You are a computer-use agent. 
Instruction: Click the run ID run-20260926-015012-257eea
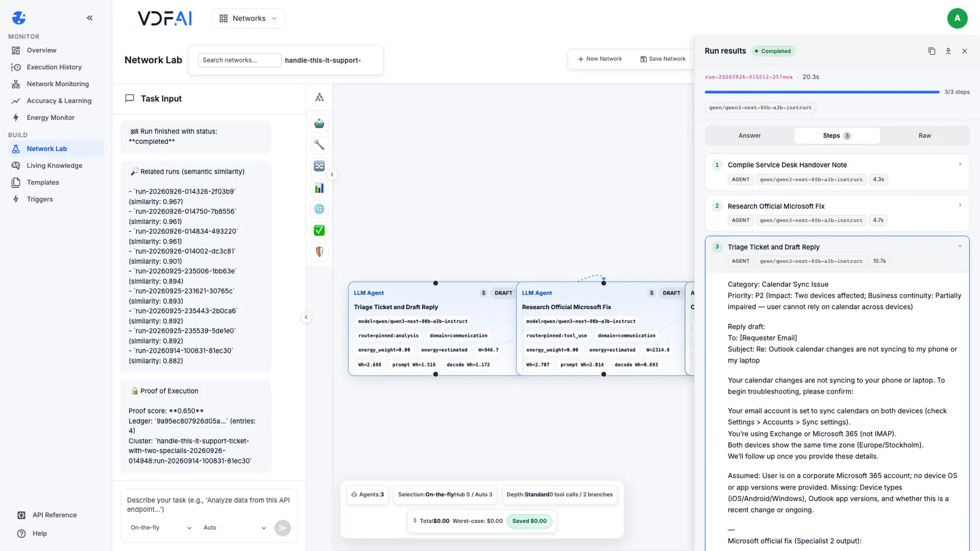tap(748, 77)
